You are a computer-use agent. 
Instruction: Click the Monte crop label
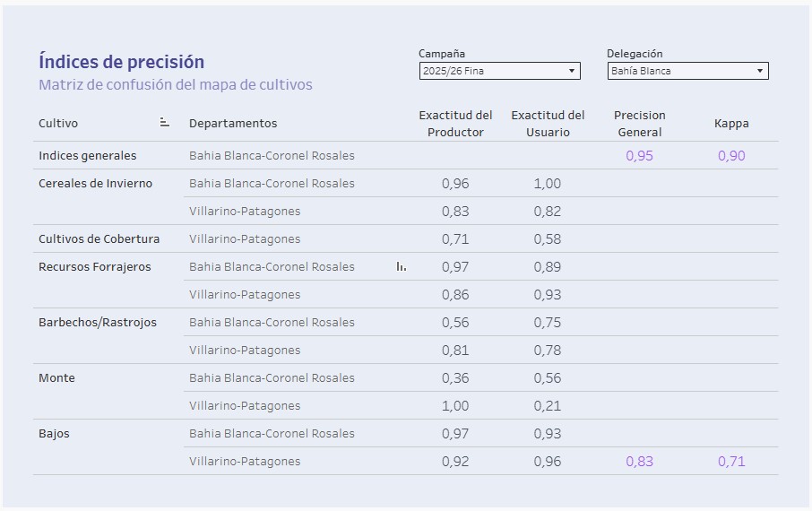coord(56,378)
